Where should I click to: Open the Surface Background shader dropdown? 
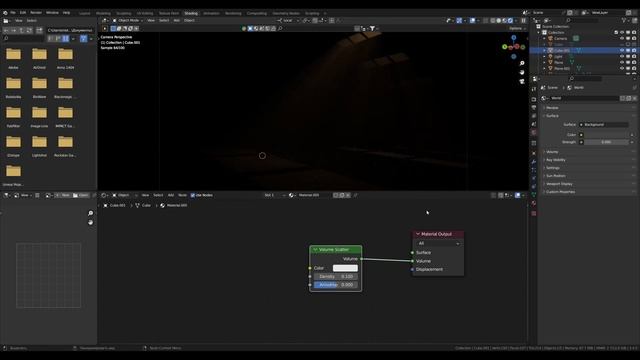pos(604,124)
